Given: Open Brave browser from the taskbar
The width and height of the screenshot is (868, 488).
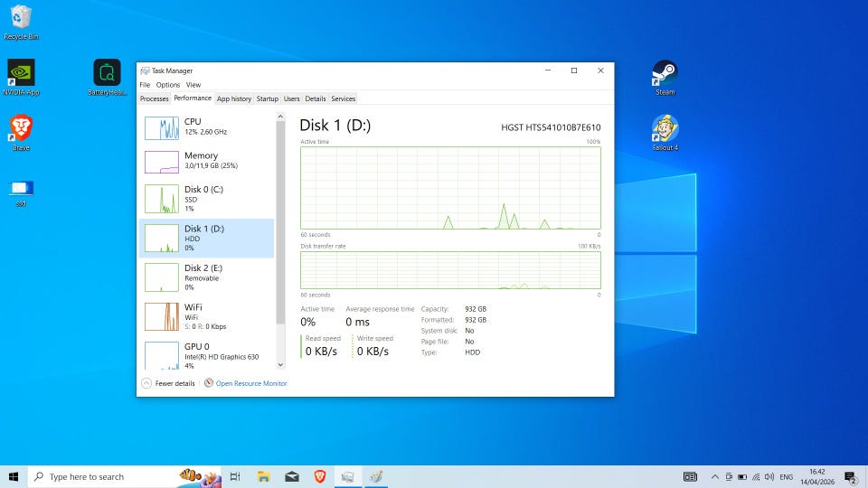Looking at the screenshot, I should pyautogui.click(x=319, y=476).
